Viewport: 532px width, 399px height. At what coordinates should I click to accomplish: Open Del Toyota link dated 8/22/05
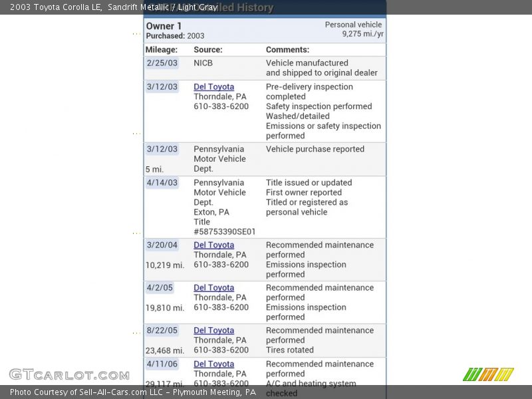[213, 331]
